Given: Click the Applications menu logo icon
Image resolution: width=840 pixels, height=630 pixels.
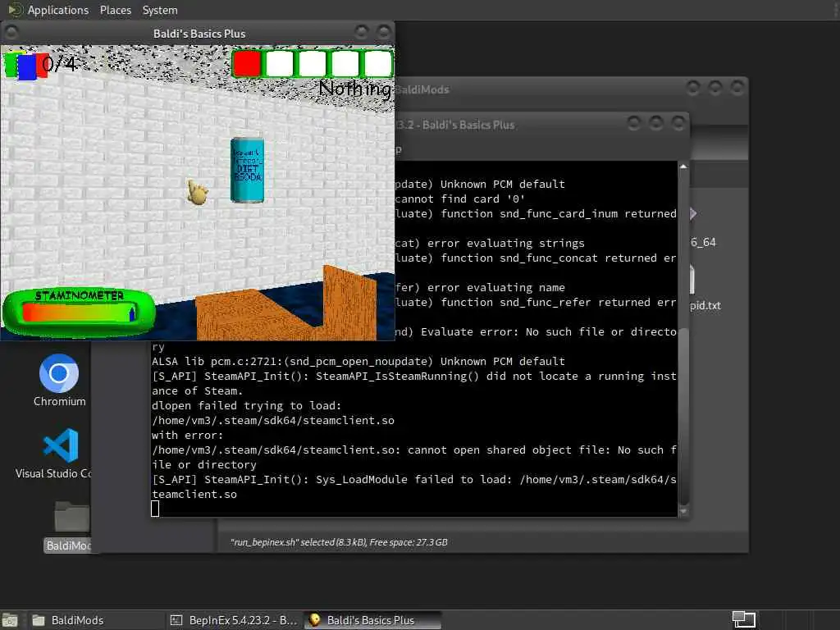Looking at the screenshot, I should 15,10.
